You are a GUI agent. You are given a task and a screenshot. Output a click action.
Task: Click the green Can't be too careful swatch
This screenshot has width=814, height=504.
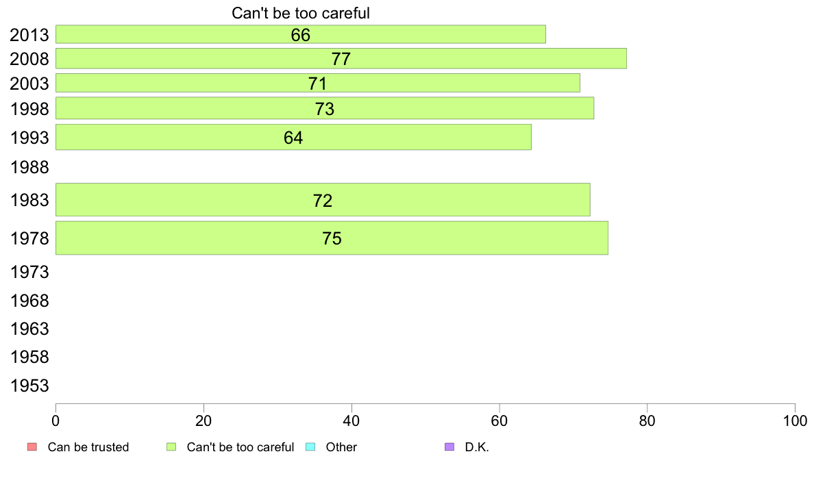(171, 447)
